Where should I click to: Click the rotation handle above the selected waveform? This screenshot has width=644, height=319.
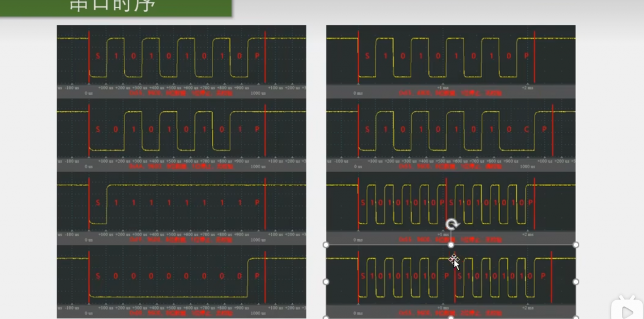click(452, 224)
